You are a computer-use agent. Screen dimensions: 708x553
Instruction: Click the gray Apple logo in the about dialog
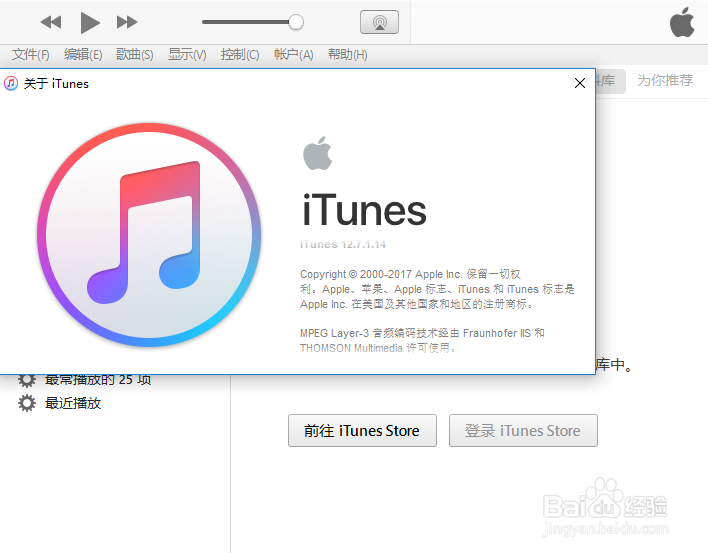317,153
